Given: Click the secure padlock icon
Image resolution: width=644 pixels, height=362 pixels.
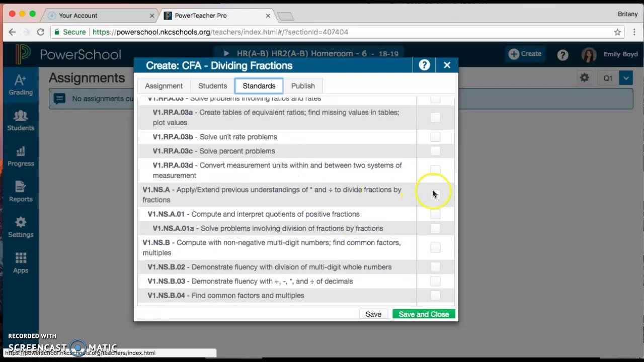Looking at the screenshot, I should click(x=57, y=32).
